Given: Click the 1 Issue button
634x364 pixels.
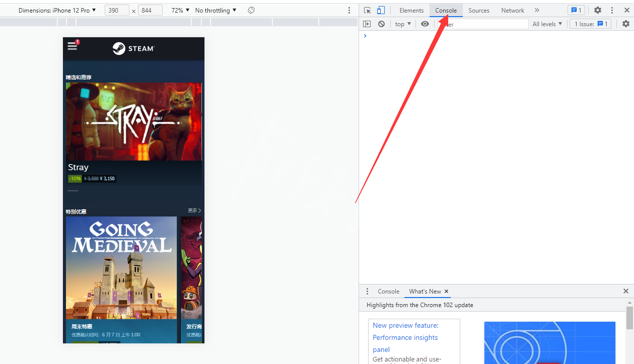Looking at the screenshot, I should [x=590, y=24].
